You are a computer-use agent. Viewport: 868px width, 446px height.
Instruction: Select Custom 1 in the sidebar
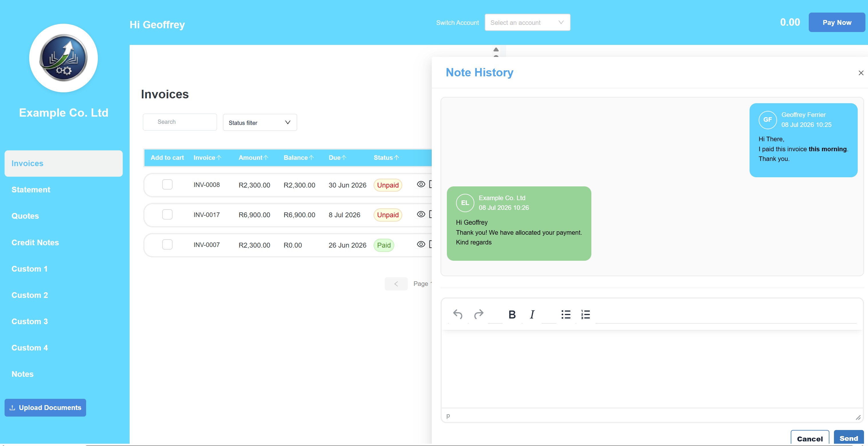[x=29, y=269]
